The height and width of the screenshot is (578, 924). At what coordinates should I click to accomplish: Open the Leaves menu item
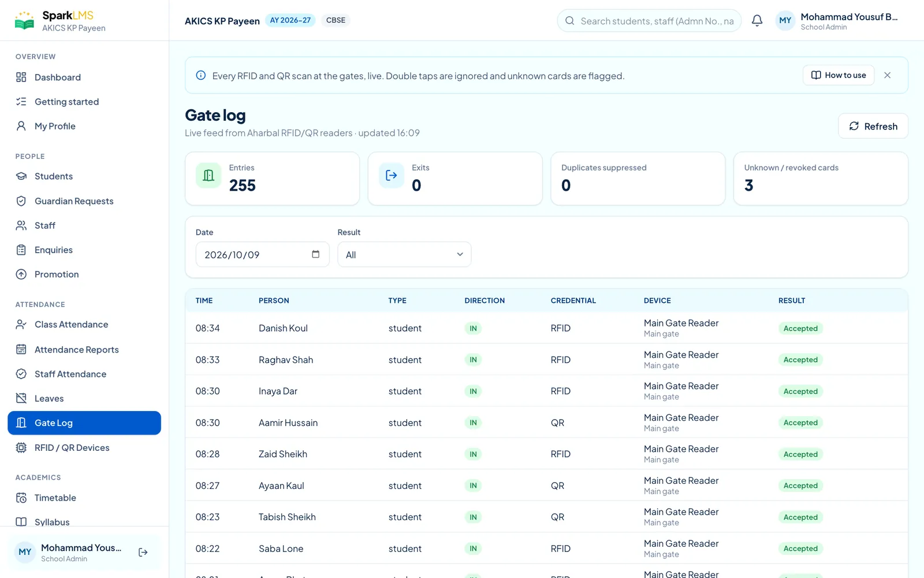coord(84,398)
